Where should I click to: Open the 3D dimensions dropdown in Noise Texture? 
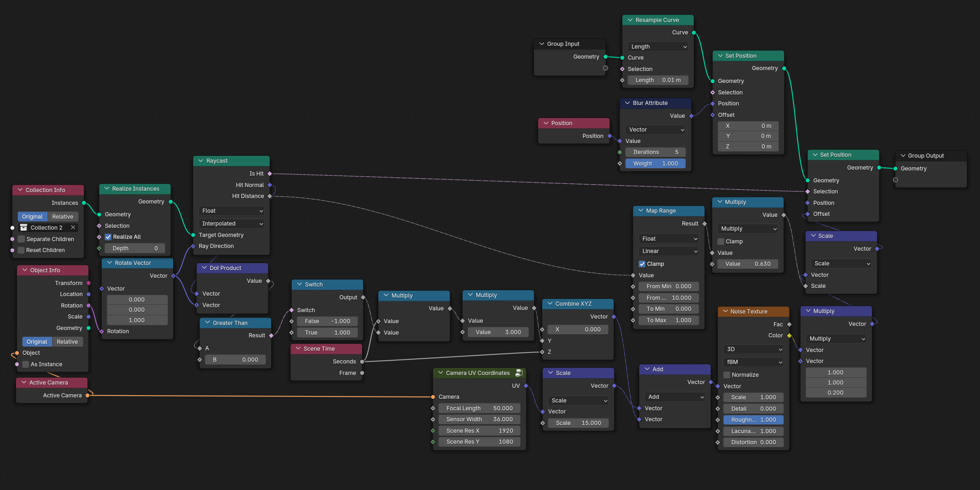point(753,349)
